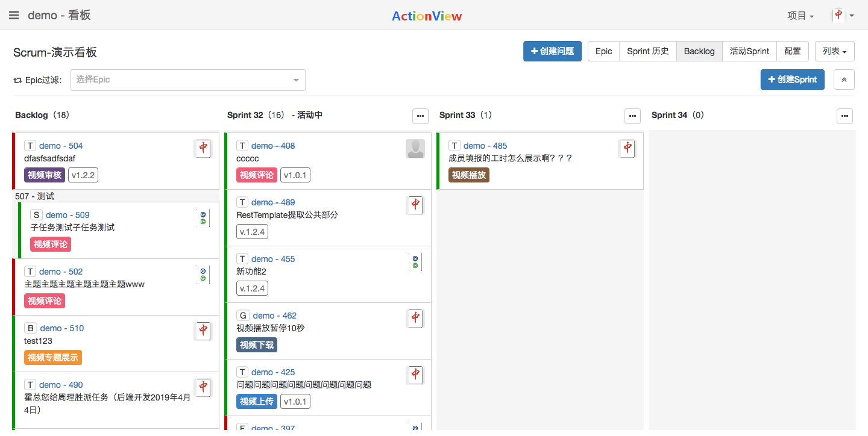Click assignee avatar on demo - 490 card
The image size is (868, 436).
coord(203,388)
